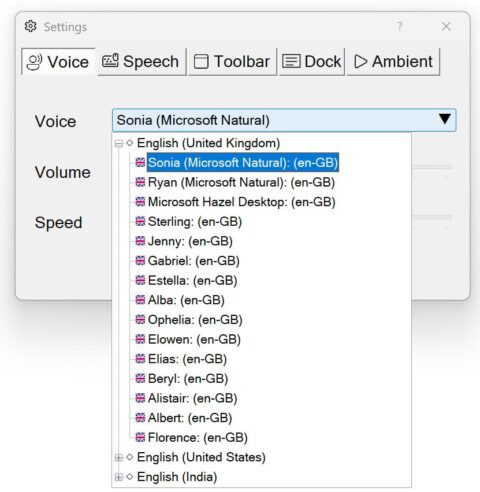Choose Microsoft Hazel Desktop: (en-GB)

(242, 202)
